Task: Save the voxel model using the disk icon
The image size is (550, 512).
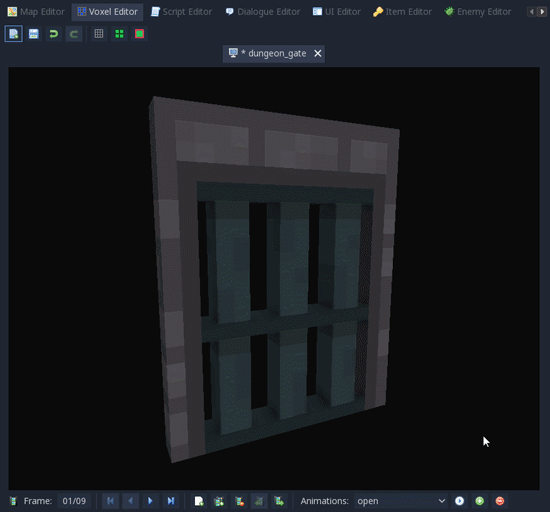Action: 34,34
